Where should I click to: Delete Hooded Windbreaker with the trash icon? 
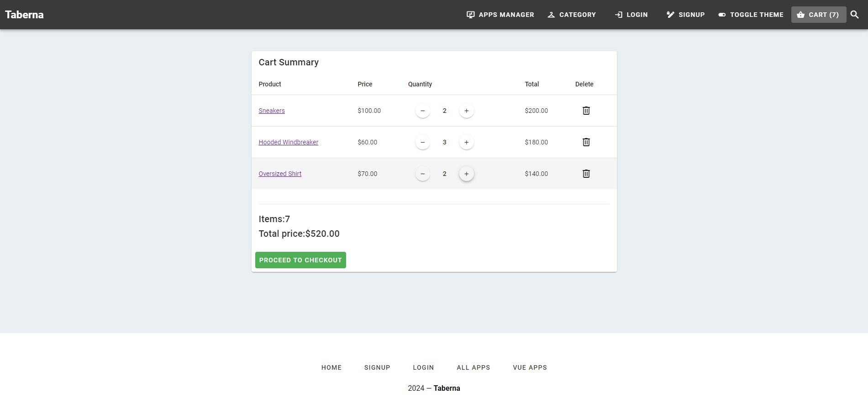click(586, 142)
